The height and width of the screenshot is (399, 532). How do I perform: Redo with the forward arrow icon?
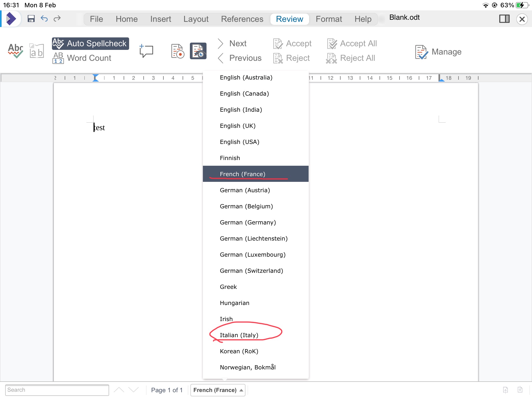[57, 19]
